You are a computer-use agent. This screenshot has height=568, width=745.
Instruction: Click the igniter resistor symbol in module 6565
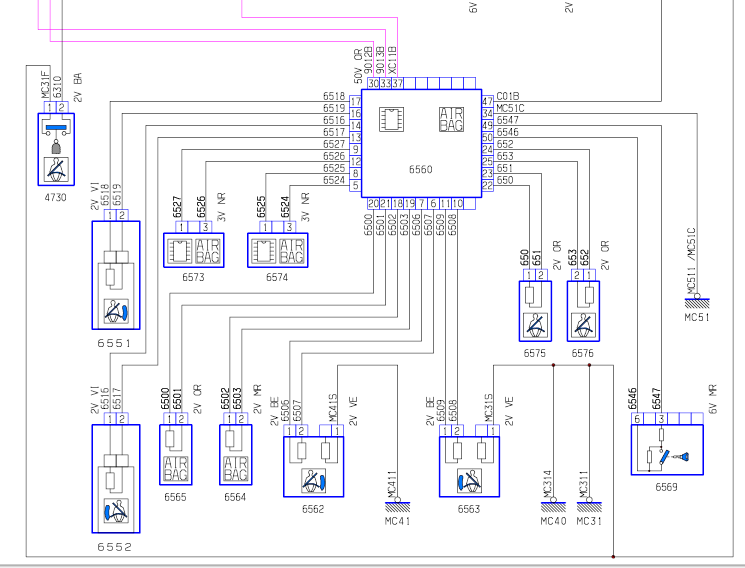[x=170, y=439]
